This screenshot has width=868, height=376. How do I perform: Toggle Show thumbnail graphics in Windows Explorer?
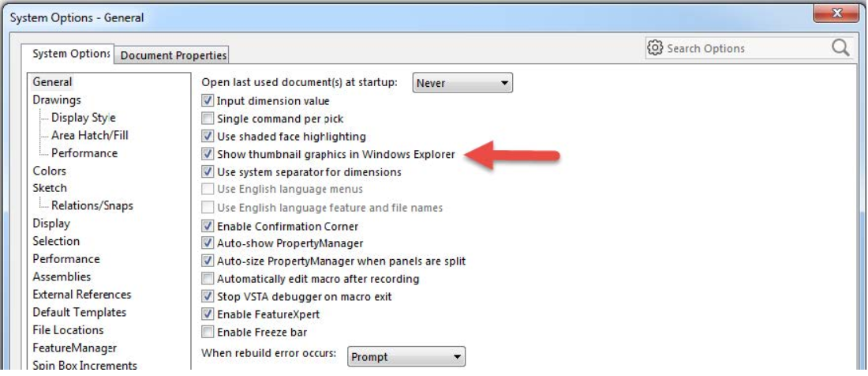pyautogui.click(x=208, y=154)
